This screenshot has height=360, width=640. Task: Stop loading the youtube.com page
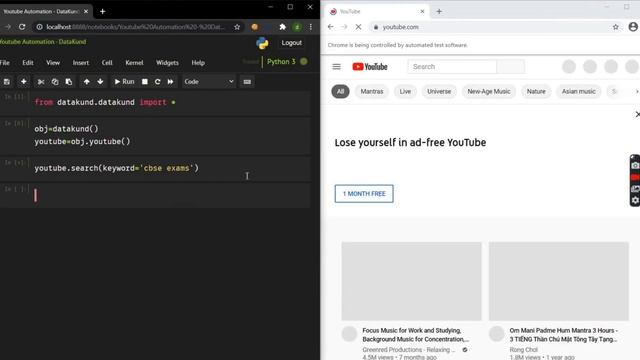point(358,27)
